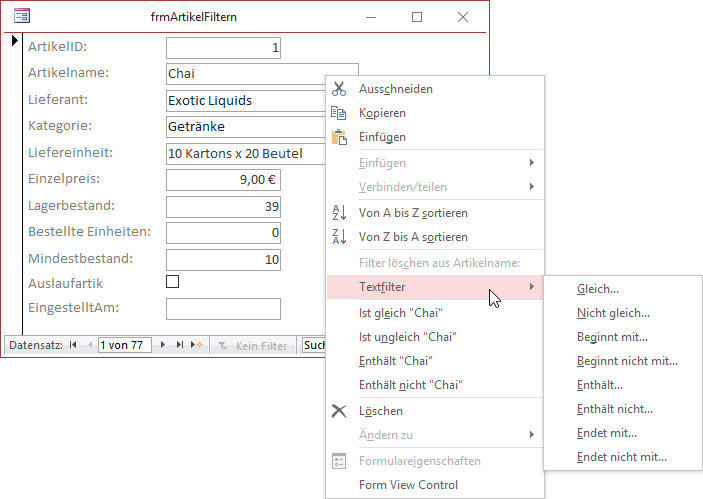Viewport: 703px width, 499px height.
Task: Click the Artikelname: label
Action: click(69, 73)
